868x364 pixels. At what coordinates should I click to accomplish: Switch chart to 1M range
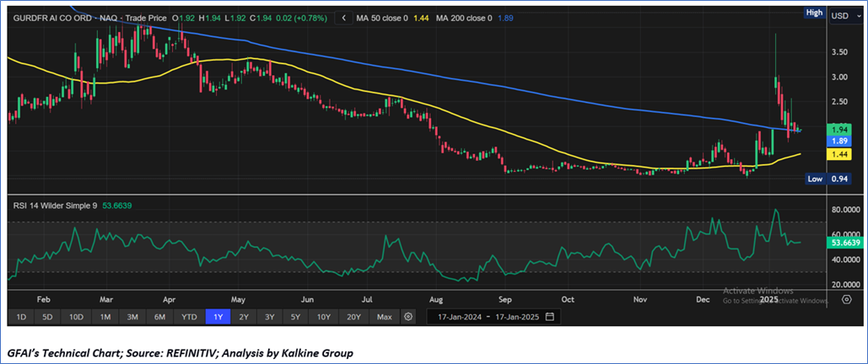105,317
